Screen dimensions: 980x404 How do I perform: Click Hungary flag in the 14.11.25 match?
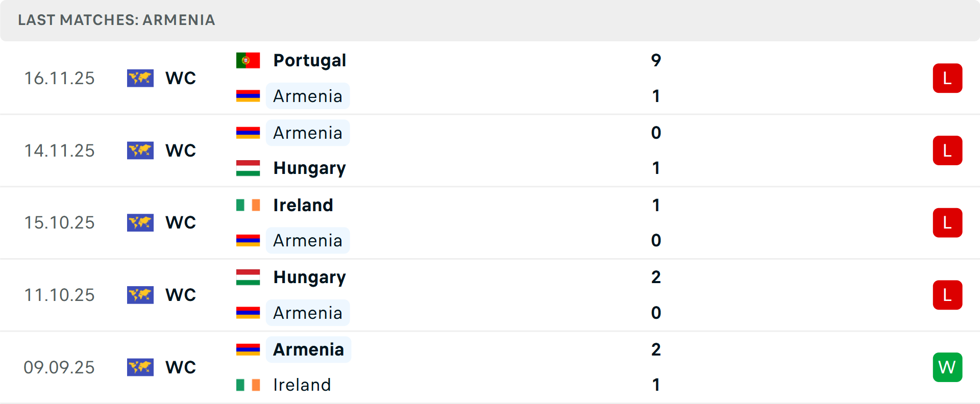(x=248, y=168)
